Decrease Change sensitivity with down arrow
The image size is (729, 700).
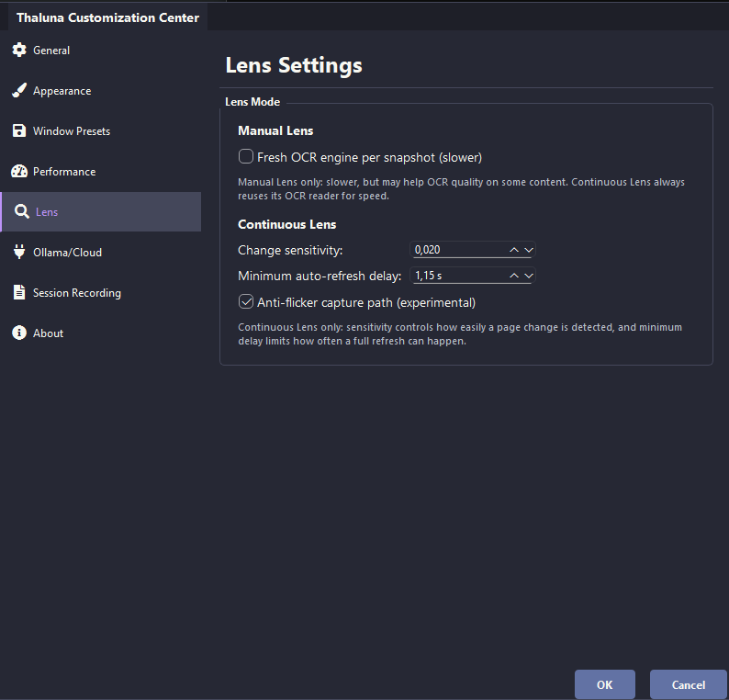point(529,250)
